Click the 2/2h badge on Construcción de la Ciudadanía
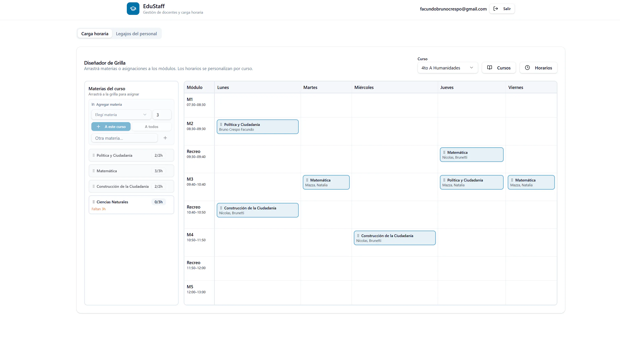Screen dimensions: 620x364 (x=159, y=186)
